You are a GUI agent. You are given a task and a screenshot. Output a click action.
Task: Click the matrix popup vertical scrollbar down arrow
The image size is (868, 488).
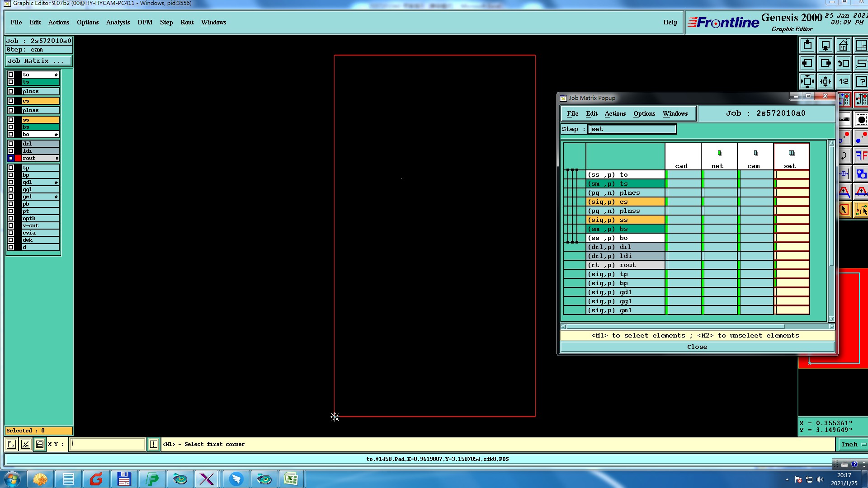click(x=831, y=319)
